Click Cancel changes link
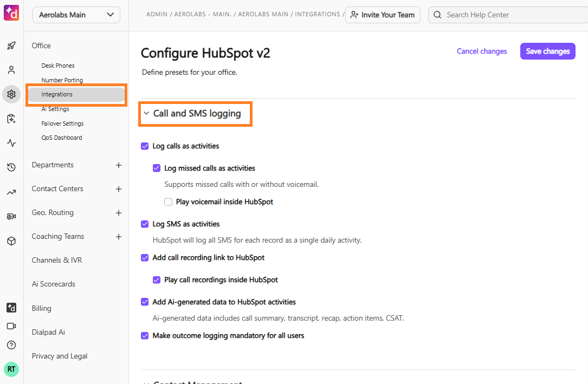Viewport: 588px width, 384px height. coord(481,51)
